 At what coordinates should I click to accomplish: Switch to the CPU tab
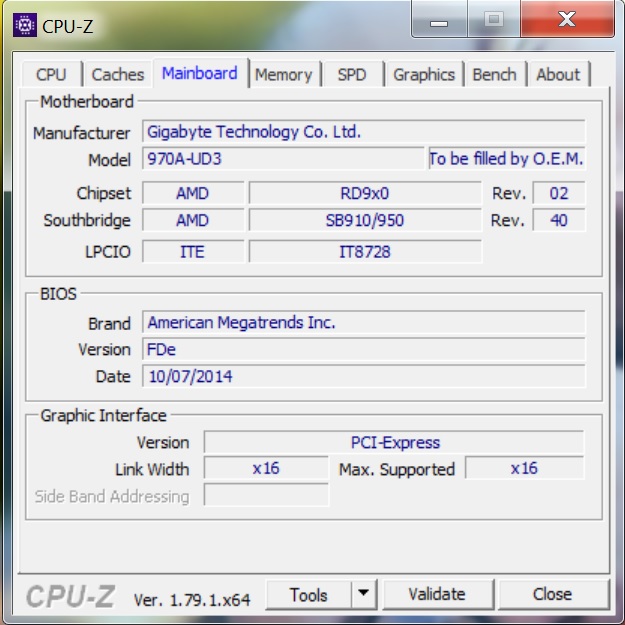click(x=51, y=75)
